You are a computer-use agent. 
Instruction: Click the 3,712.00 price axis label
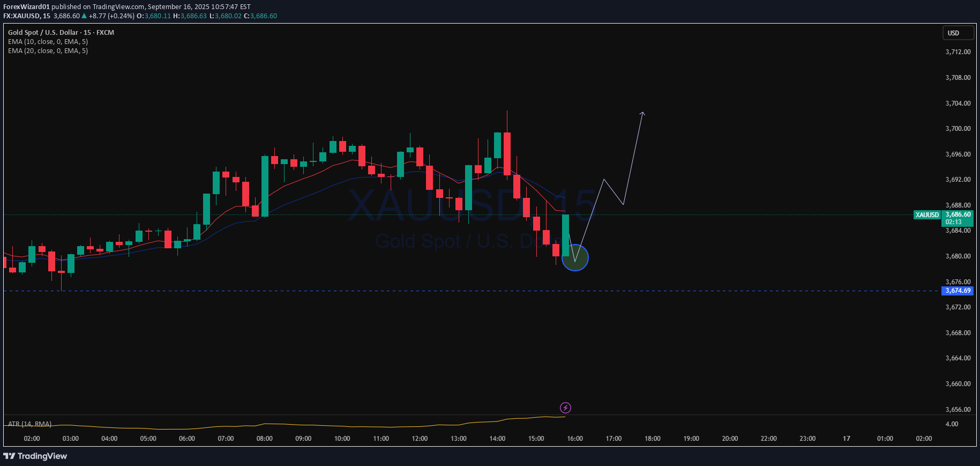958,52
